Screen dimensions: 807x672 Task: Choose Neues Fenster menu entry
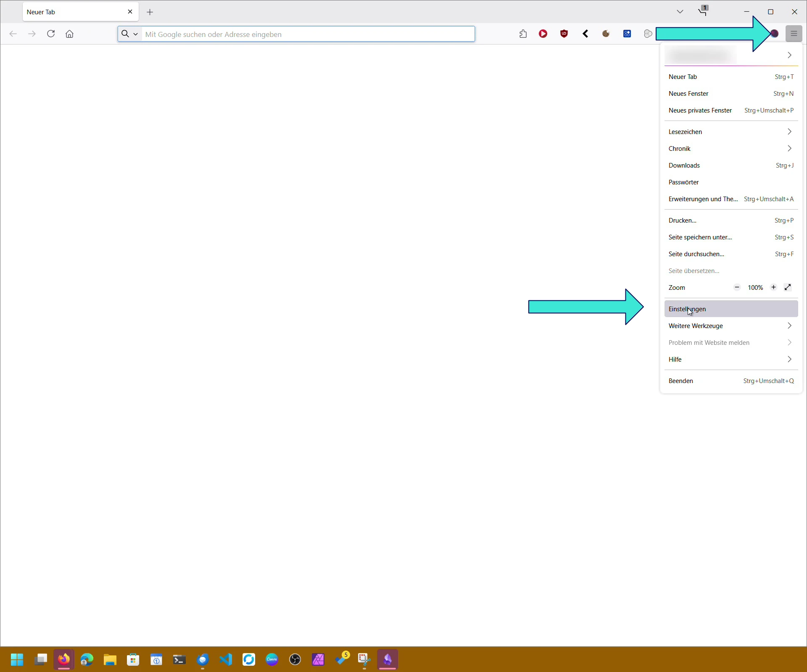pos(731,94)
